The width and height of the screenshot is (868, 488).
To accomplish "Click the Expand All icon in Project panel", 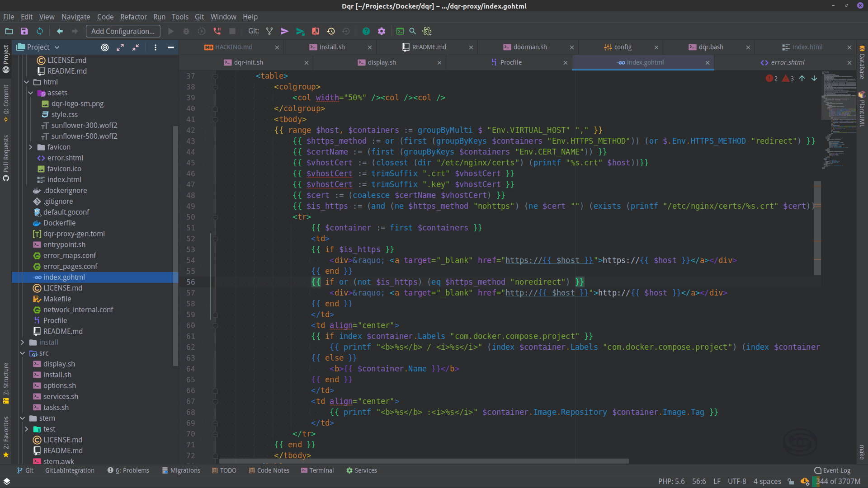I will tap(120, 47).
